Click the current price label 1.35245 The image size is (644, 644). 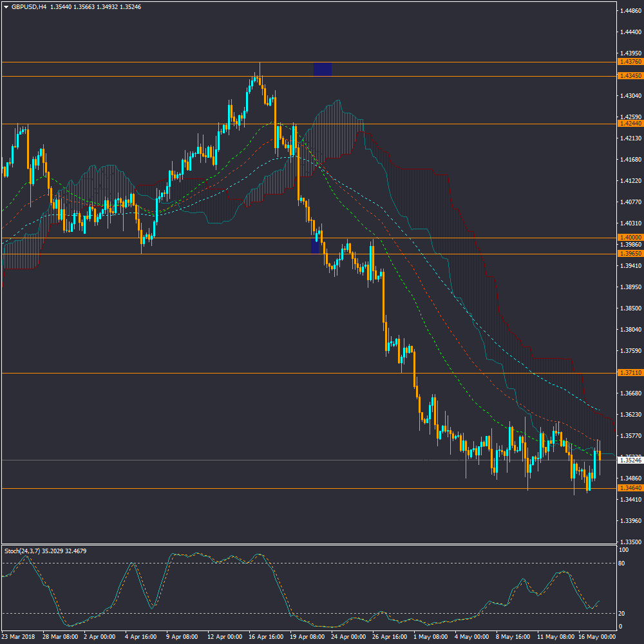[x=629, y=460]
